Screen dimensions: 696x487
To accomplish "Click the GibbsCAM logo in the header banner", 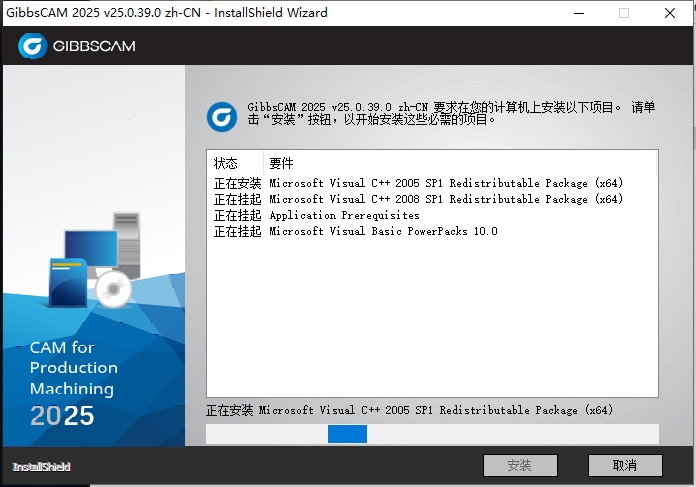I will [x=77, y=46].
